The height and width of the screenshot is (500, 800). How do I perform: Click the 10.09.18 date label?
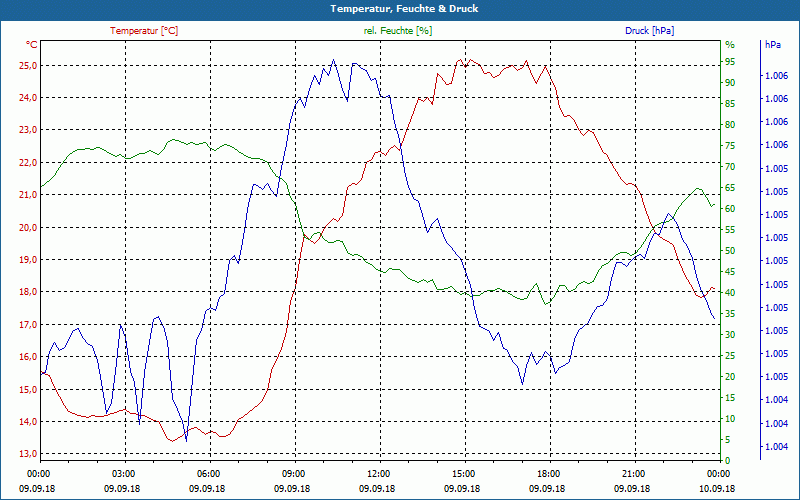(718, 488)
